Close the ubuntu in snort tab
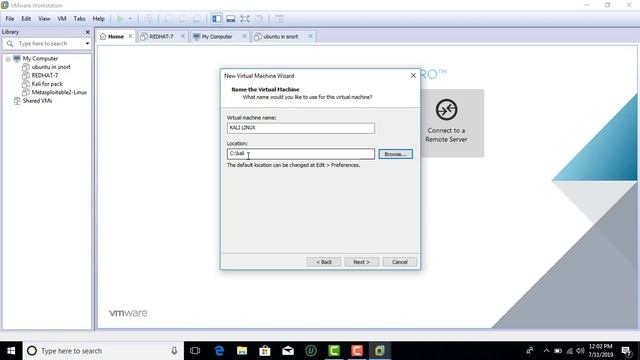The width and height of the screenshot is (640, 360). coord(310,36)
